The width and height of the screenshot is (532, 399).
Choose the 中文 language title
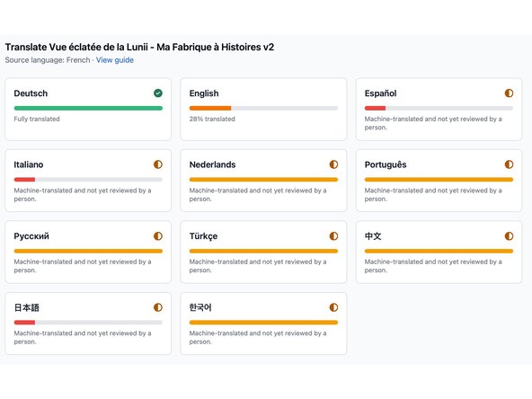373,236
